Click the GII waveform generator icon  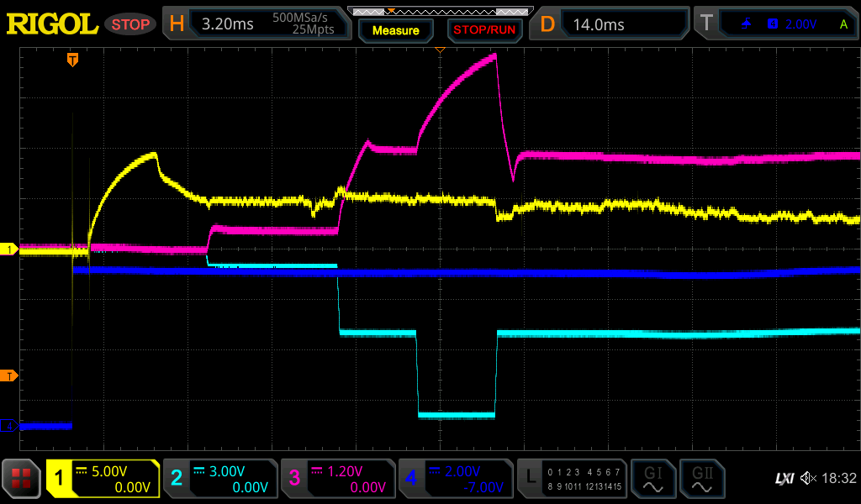(x=700, y=479)
